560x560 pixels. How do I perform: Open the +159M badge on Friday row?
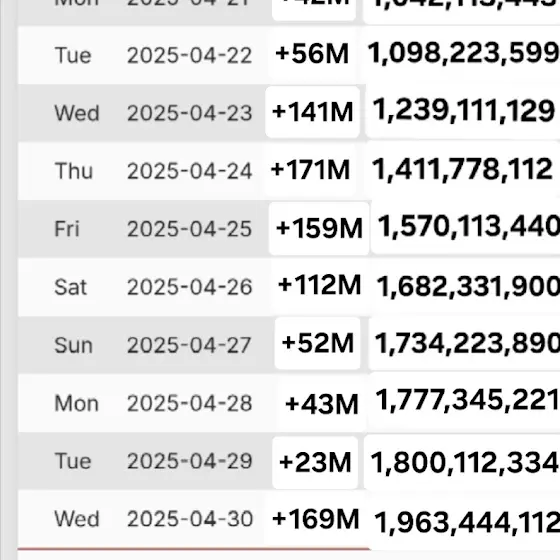319,228
